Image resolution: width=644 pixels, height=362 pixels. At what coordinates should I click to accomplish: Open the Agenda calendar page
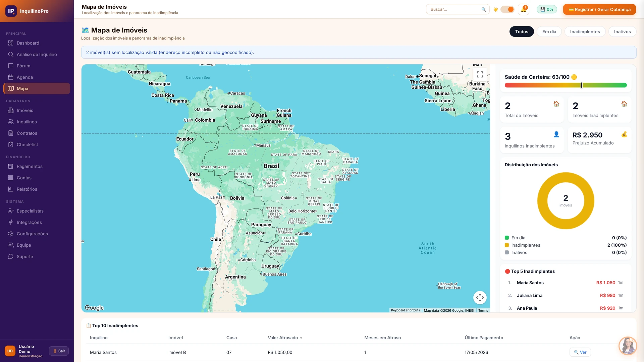(37, 77)
